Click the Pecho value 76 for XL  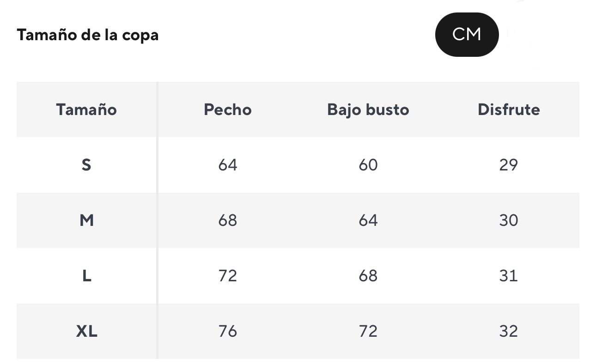click(x=228, y=331)
